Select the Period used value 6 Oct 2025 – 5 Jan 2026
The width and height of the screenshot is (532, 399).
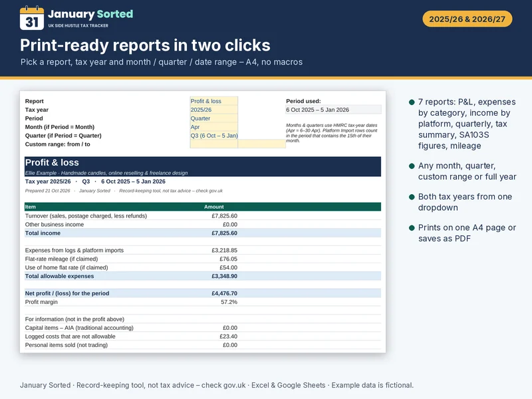click(334, 110)
